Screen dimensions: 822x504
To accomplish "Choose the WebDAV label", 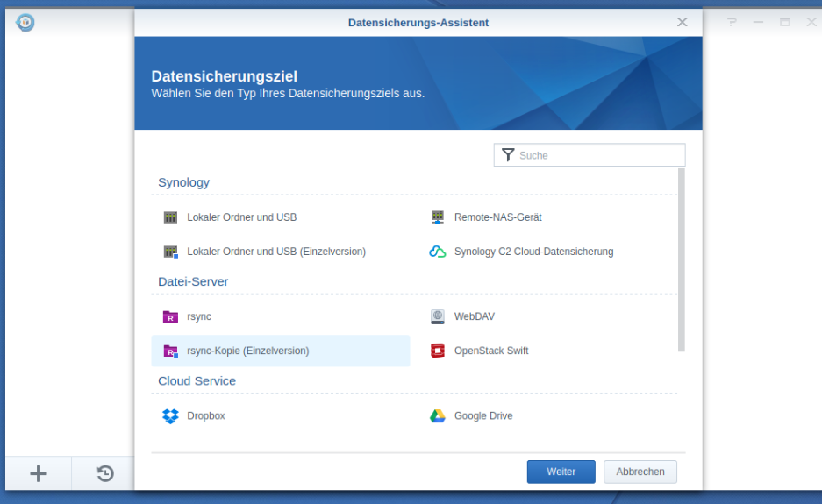I will pos(475,316).
